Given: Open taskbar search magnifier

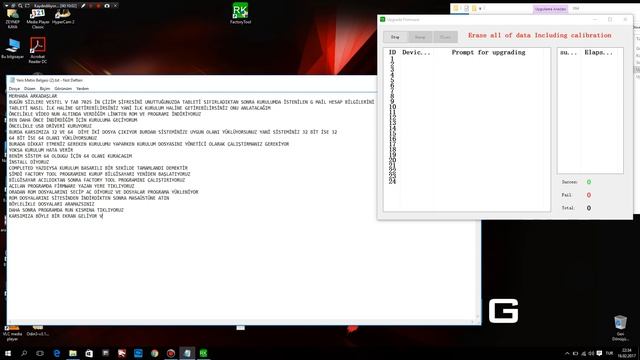Looking at the screenshot, I should (x=24, y=353).
